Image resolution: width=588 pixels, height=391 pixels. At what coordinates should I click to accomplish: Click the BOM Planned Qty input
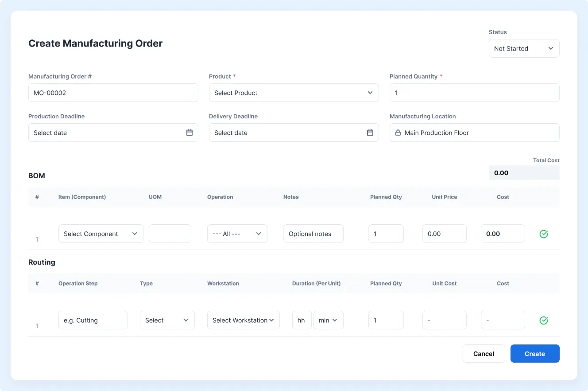386,234
